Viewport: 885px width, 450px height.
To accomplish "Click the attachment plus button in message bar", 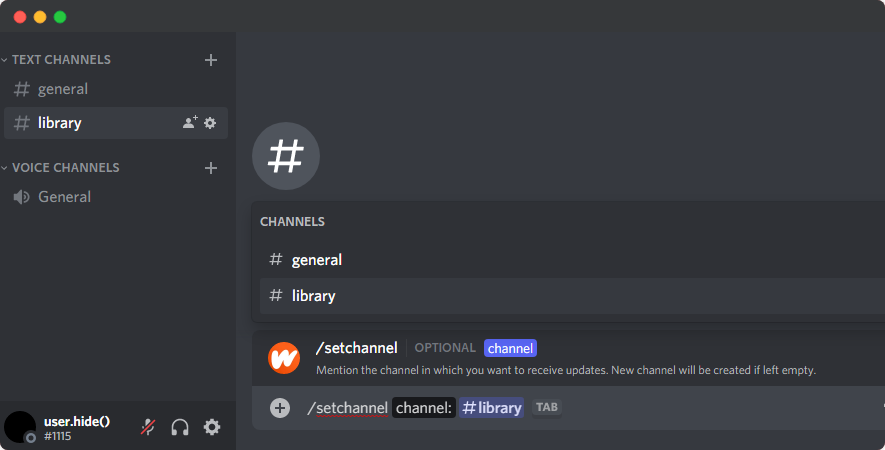I will 280,408.
